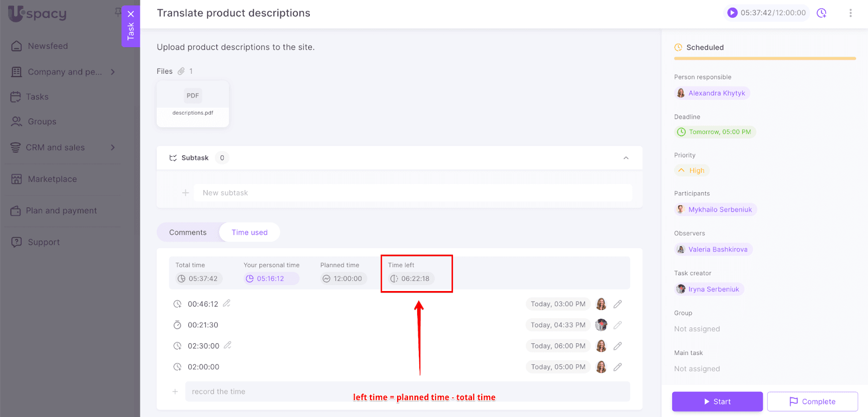This screenshot has height=417, width=868.
Task: Click the Time left 06:22:18 chip
Action: point(411,279)
